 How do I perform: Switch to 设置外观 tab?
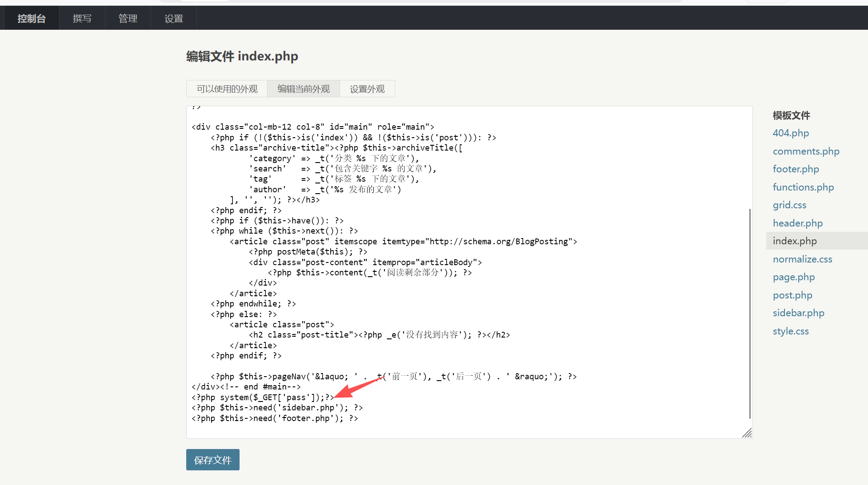click(x=367, y=89)
